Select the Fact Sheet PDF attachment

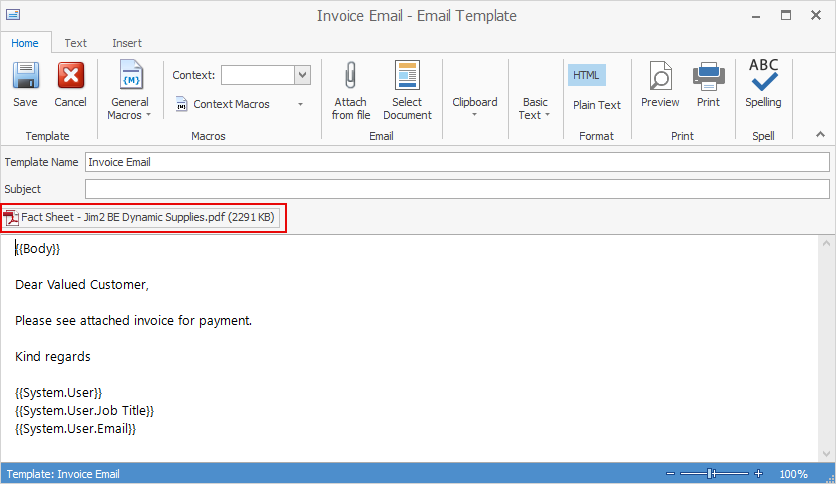click(x=141, y=217)
